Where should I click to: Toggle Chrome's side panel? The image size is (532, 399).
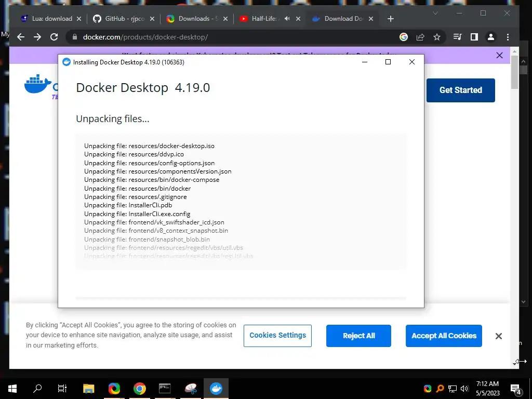click(x=474, y=37)
